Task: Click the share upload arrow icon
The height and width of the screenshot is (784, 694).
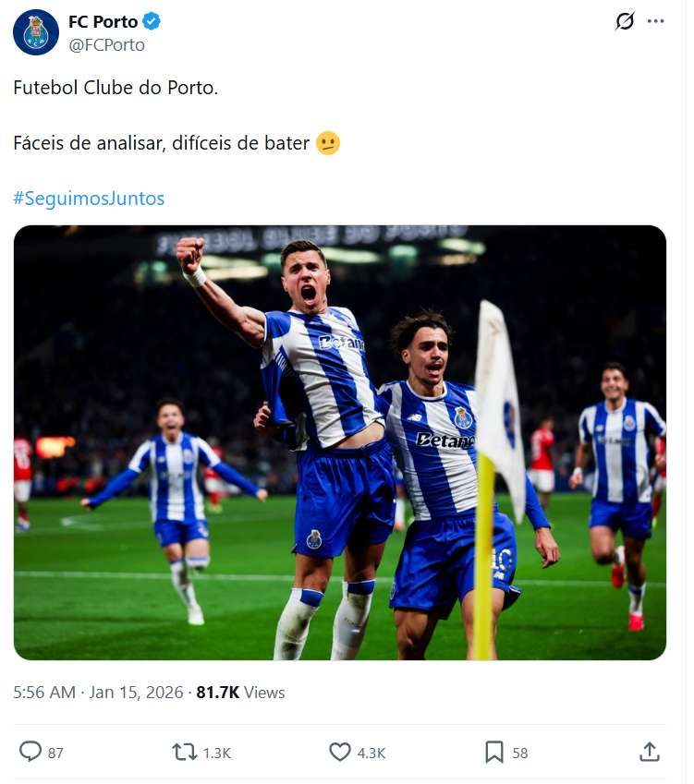Action: click(x=650, y=752)
